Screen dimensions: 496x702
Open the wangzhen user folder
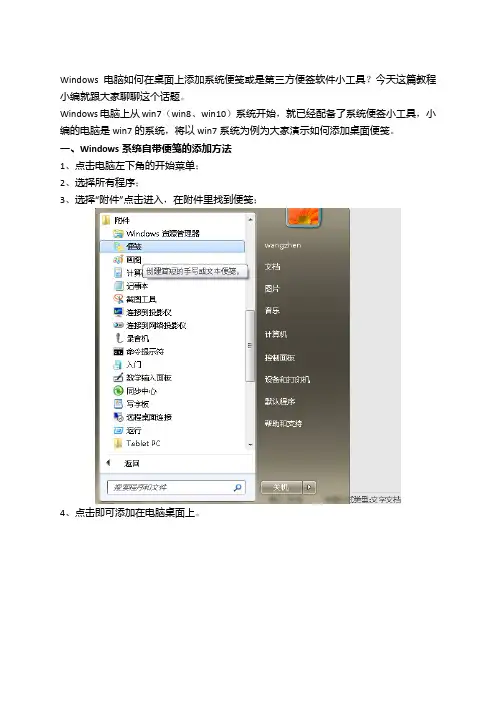tap(282, 245)
